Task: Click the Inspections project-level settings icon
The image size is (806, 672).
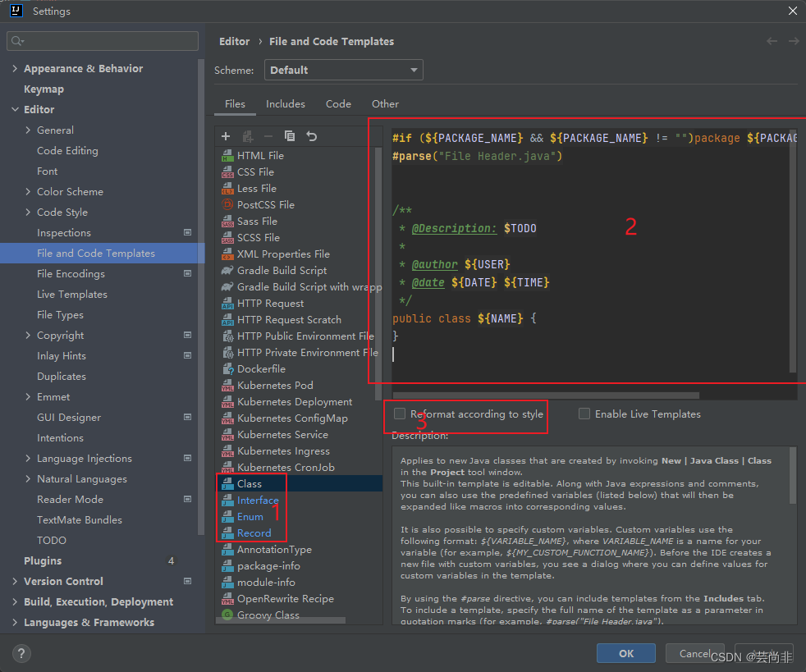Action: point(188,232)
